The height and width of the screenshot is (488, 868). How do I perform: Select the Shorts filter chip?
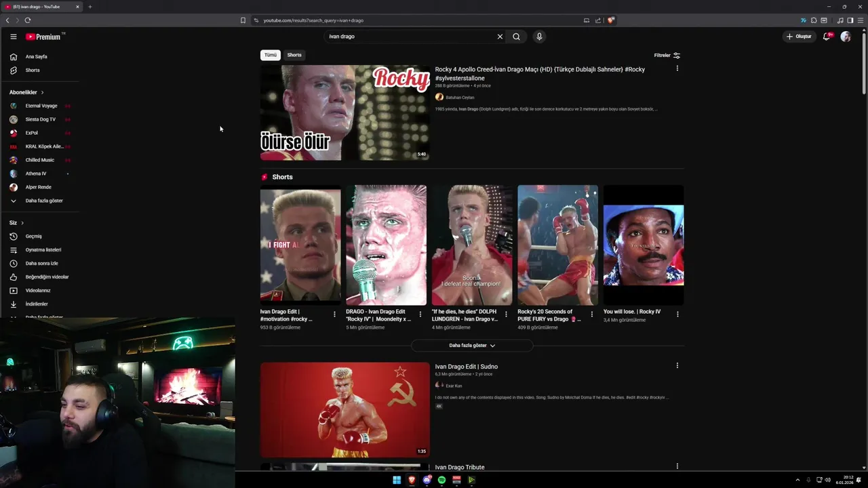click(x=294, y=55)
